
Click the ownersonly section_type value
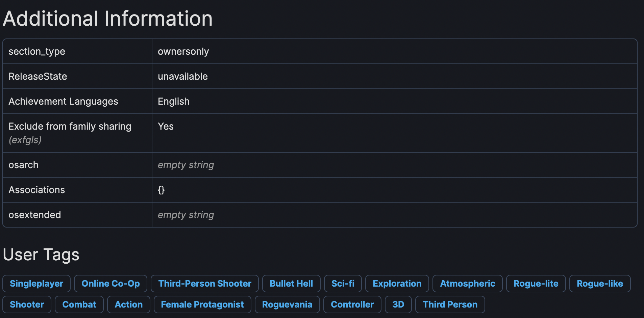tap(183, 52)
